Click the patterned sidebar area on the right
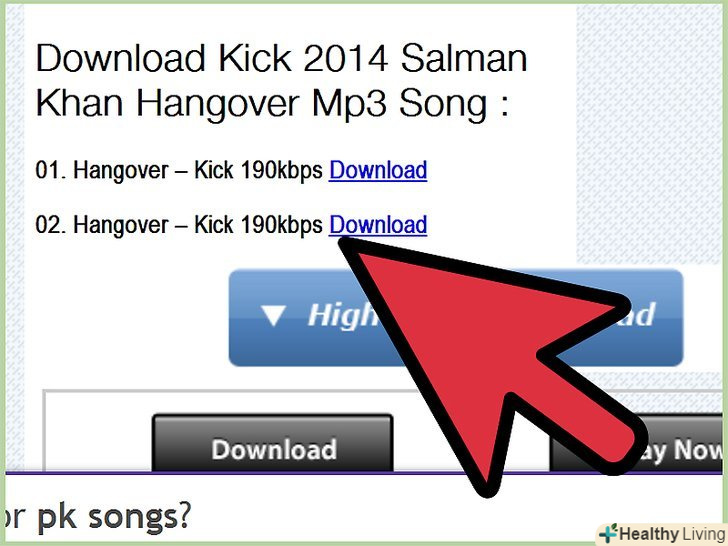Image resolution: width=728 pixels, height=546 pixels. [x=650, y=135]
